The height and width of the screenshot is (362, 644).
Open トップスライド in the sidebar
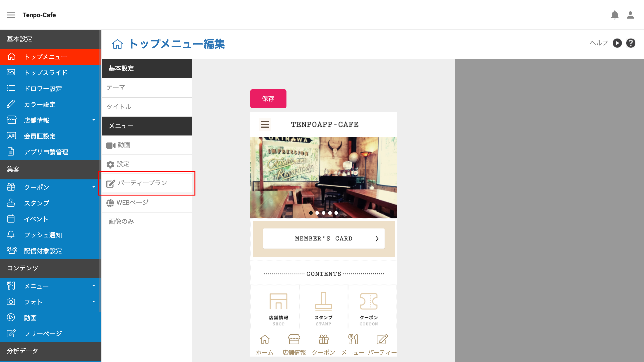click(50, 72)
